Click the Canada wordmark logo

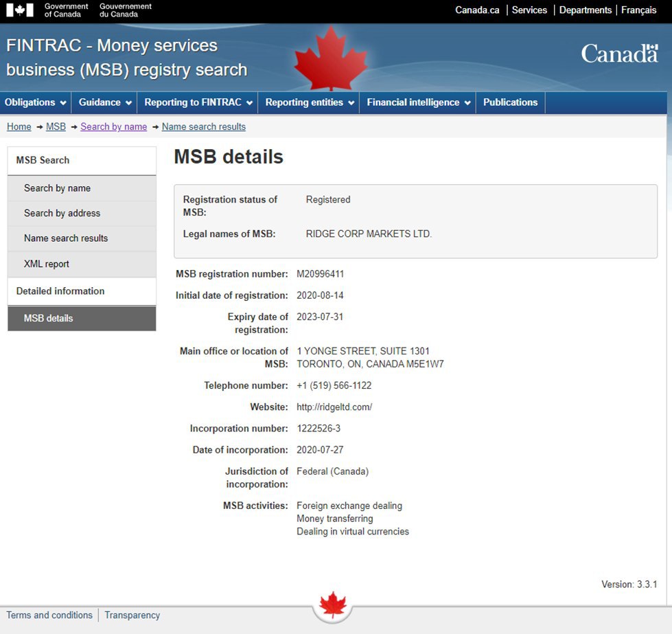(619, 54)
